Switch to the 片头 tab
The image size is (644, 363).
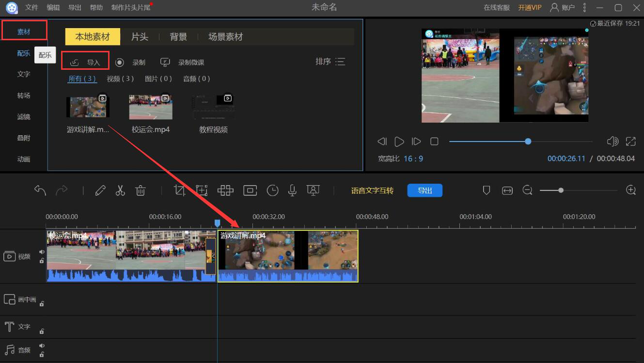(140, 37)
